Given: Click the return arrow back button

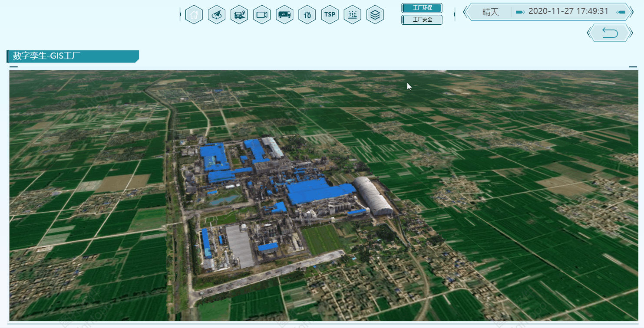Looking at the screenshot, I should 610,33.
